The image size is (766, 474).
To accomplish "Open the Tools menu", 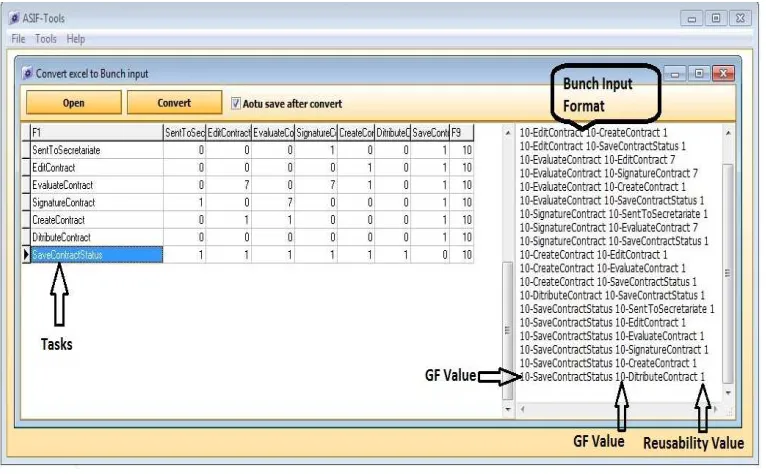I will point(45,39).
